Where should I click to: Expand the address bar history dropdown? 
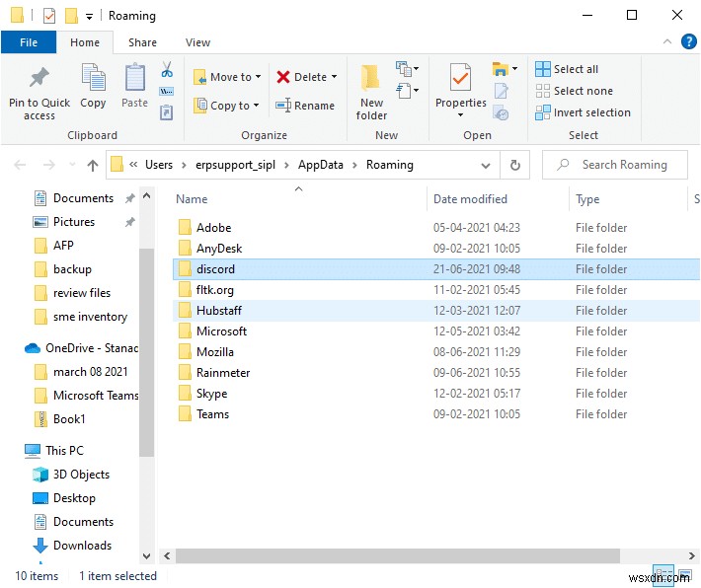(x=486, y=166)
